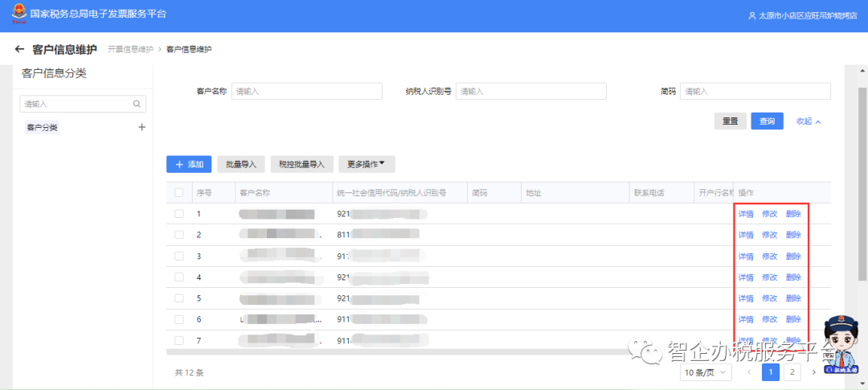868x390 pixels.
Task: Open the 10条/页 page size dropdown
Action: (x=706, y=372)
